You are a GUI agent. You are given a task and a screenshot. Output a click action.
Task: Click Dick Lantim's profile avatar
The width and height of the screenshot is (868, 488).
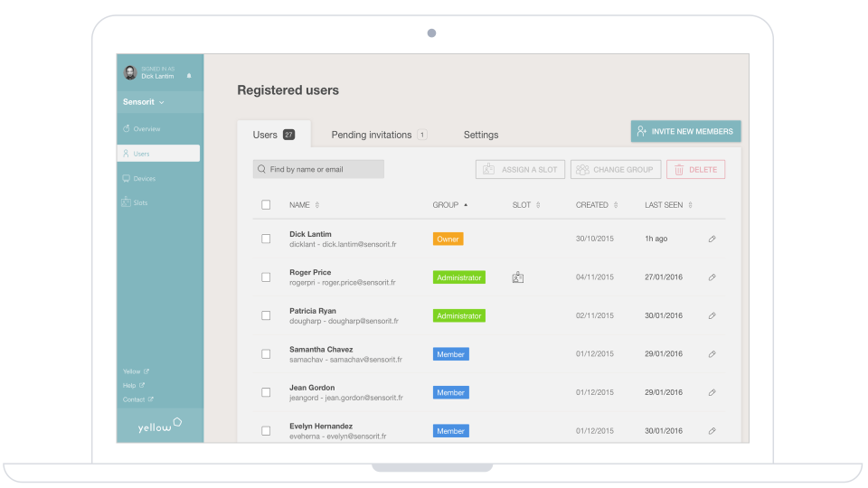click(130, 72)
